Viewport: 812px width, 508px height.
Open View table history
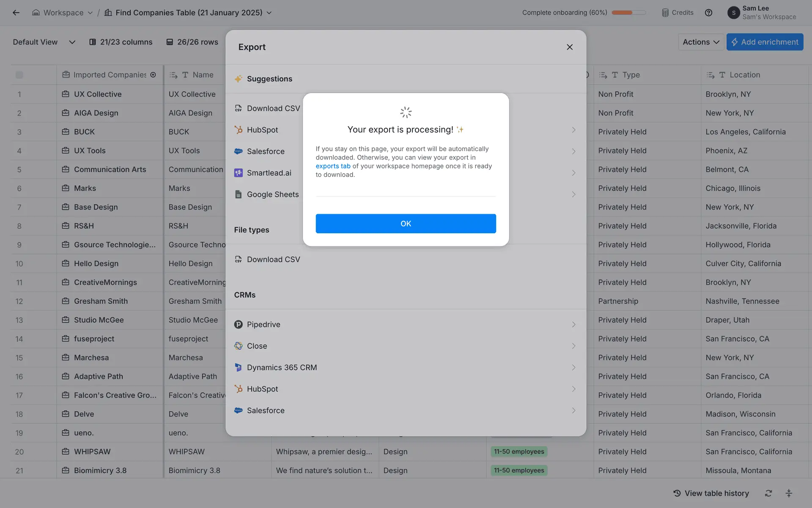(711, 493)
